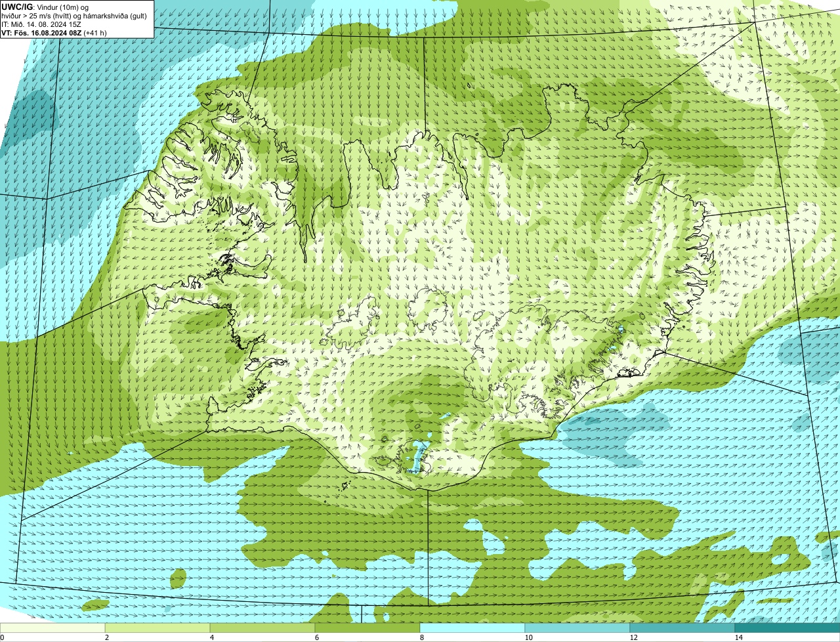This screenshot has width=840, height=642.
Task: Click the scale label "12"
Action: [x=633, y=637]
